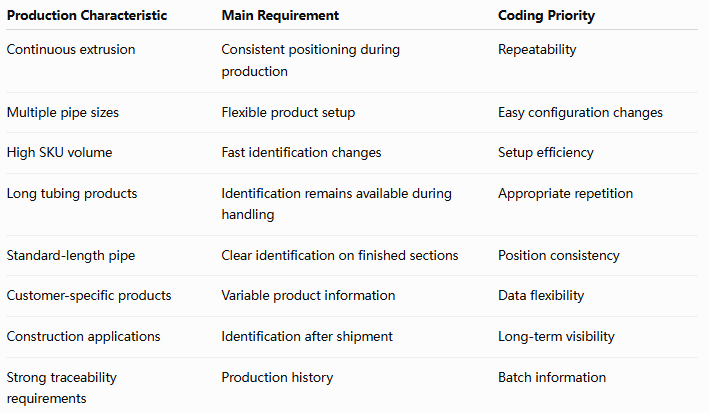The image size is (709, 413).
Task: Select the Long-term visibility cell
Action: point(556,337)
